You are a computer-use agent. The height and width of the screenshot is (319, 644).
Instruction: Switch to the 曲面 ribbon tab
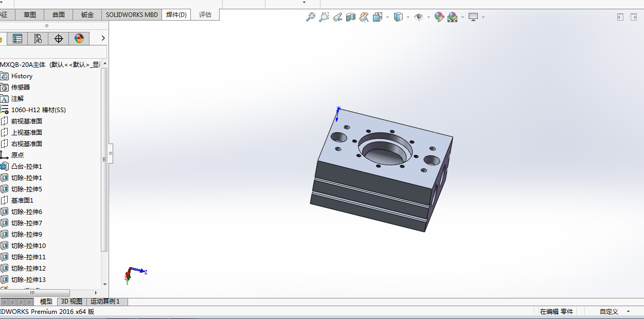click(x=59, y=15)
